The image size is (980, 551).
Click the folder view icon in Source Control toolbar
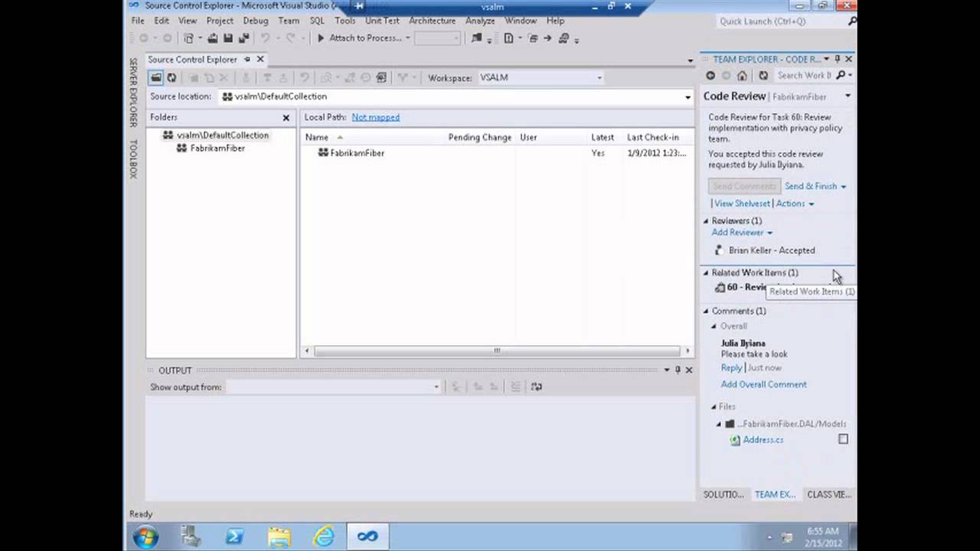(155, 77)
